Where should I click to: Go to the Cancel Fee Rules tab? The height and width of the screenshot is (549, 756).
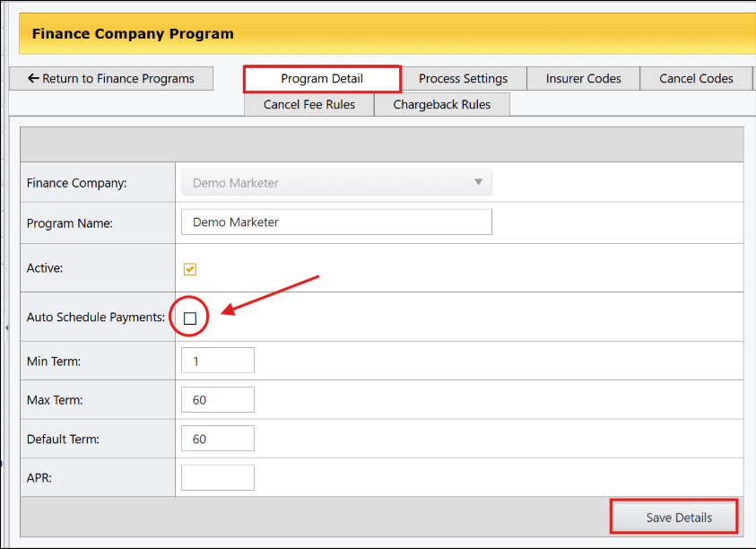tap(309, 105)
